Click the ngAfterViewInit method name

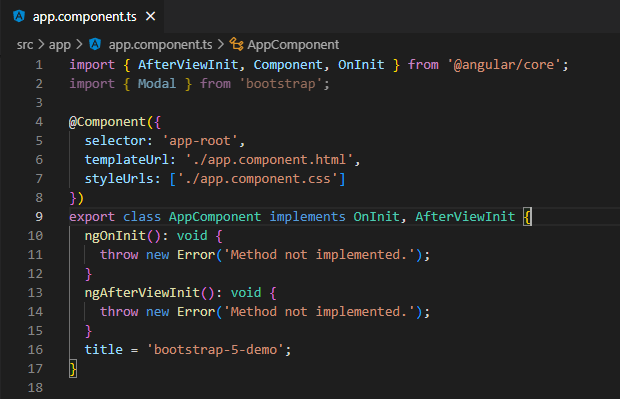coord(142,293)
